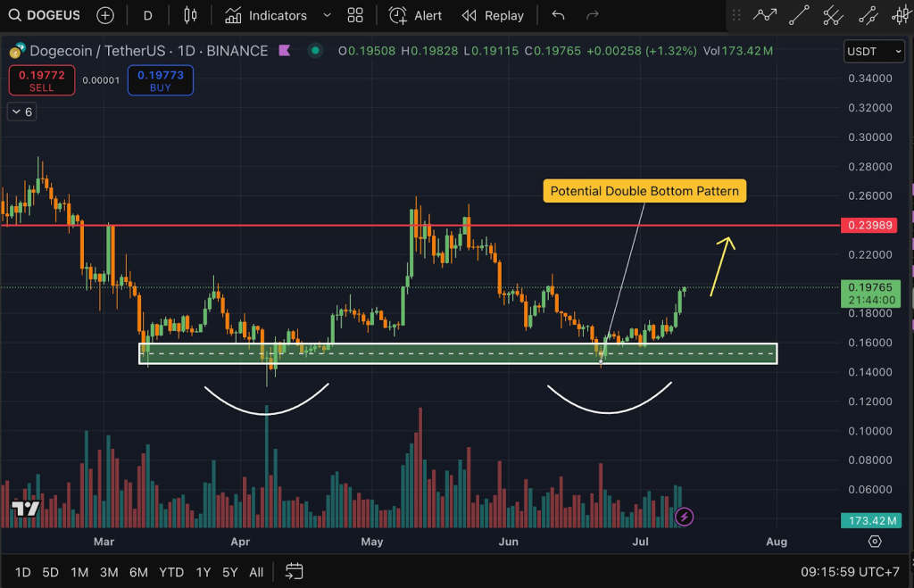Switch range to 1Y

[x=203, y=572]
